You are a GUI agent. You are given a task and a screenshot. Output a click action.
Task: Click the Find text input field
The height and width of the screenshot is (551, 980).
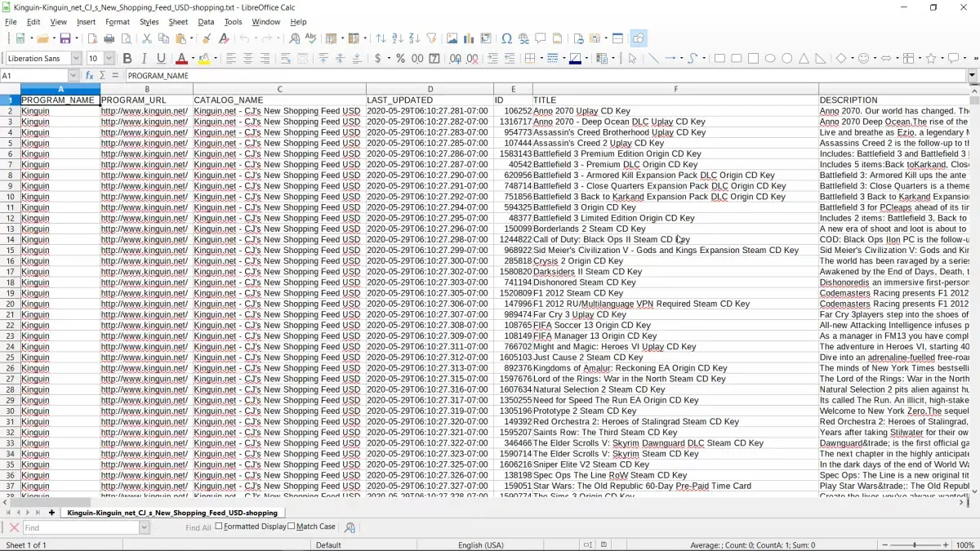click(x=81, y=528)
